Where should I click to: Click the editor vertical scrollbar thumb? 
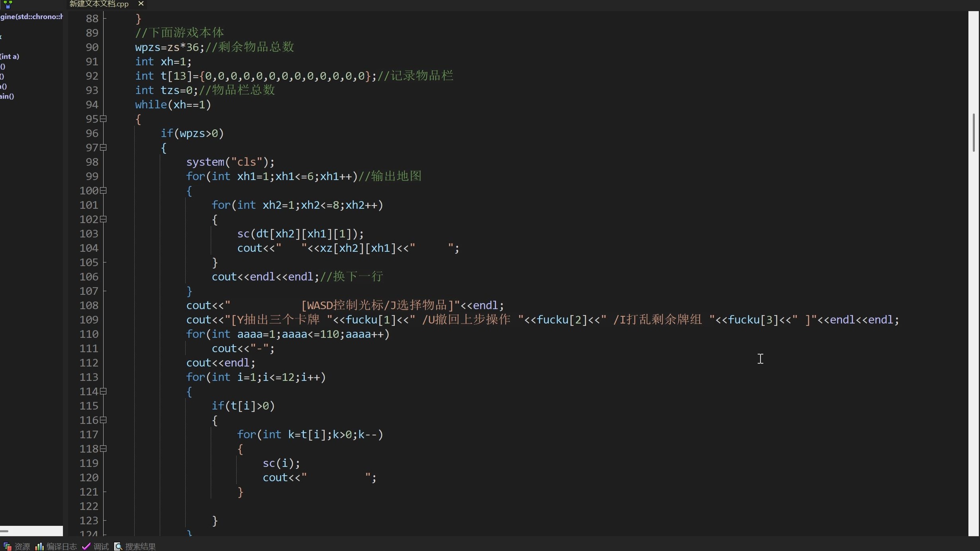click(x=973, y=133)
